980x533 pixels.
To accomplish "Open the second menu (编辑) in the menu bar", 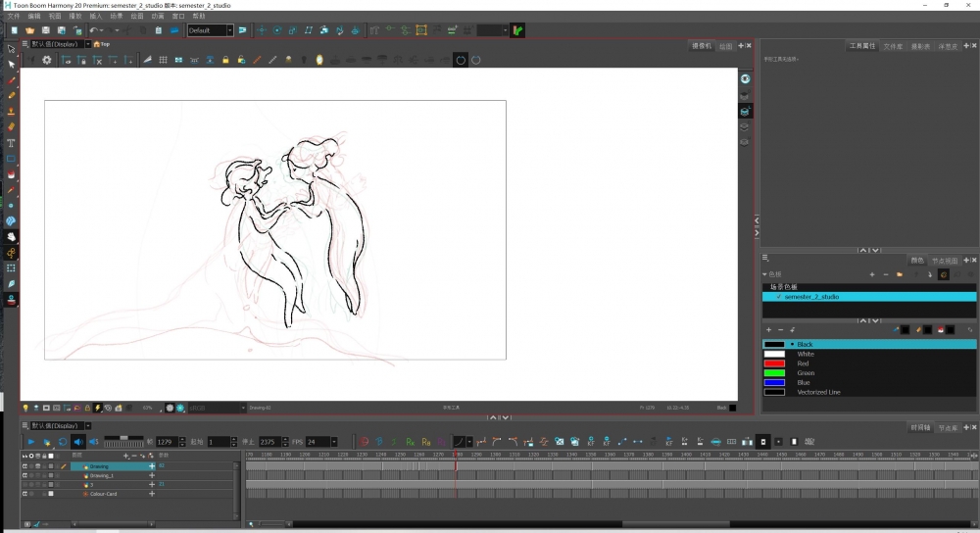I will coord(34,16).
